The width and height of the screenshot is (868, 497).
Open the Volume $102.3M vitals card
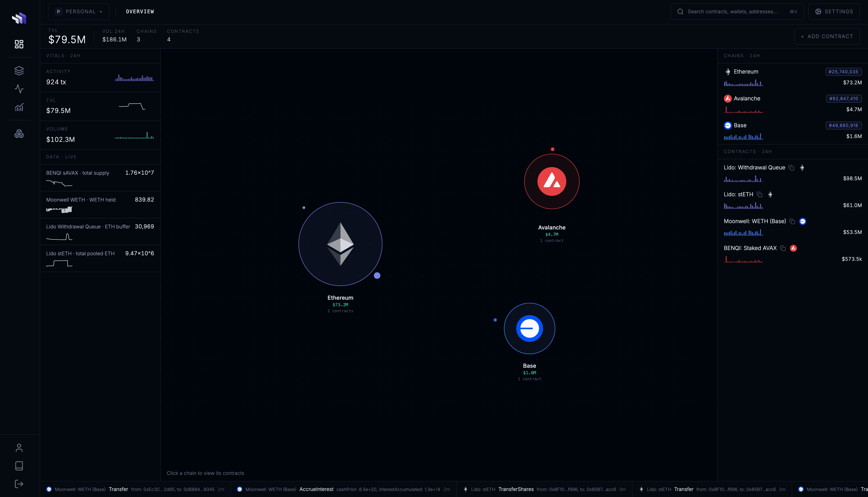pos(100,135)
